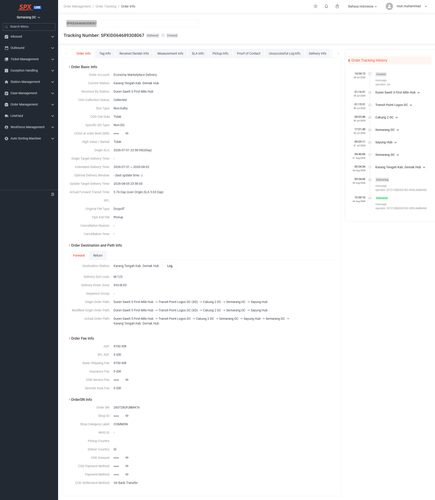Open the Unsuccessful Log Info tab

click(284, 53)
